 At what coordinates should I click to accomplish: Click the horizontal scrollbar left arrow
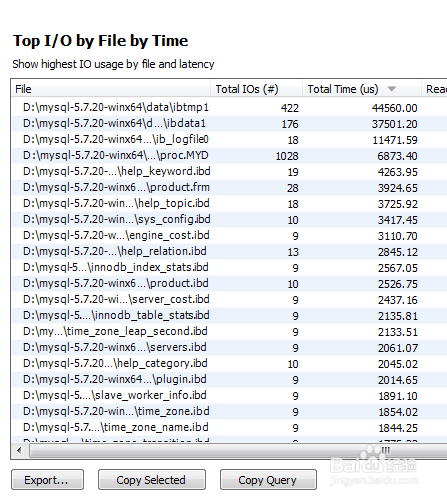pos(19,451)
